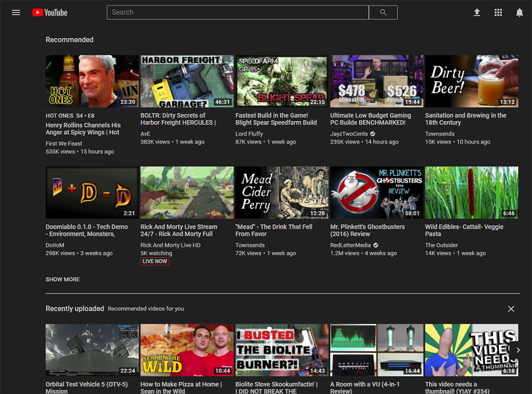Open the Dirty Beer thumbnail
The image size is (532, 394).
471,81
